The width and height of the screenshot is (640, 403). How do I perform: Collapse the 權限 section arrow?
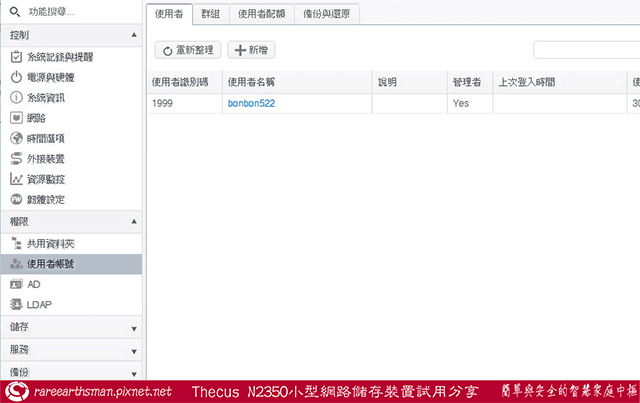tap(134, 222)
